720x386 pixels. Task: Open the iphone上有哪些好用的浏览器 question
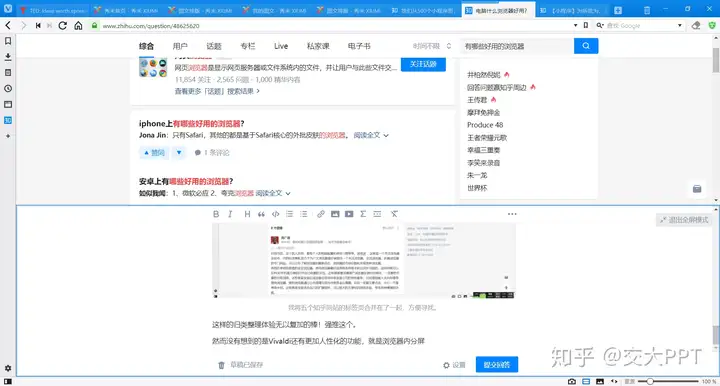pyautogui.click(x=191, y=123)
